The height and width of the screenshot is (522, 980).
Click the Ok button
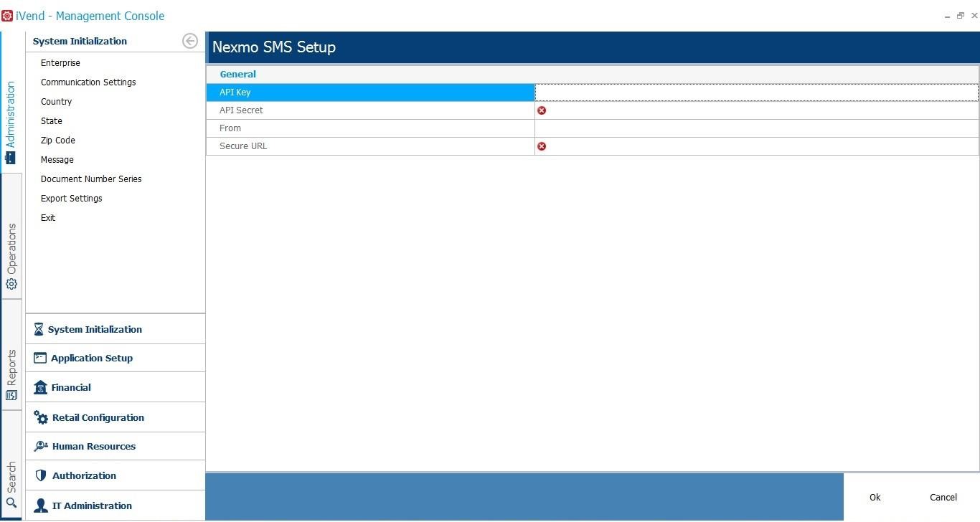(875, 498)
